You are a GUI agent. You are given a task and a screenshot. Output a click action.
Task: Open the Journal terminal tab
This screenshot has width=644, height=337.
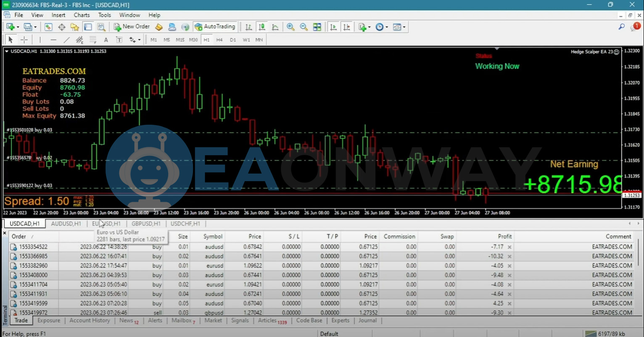click(367, 320)
